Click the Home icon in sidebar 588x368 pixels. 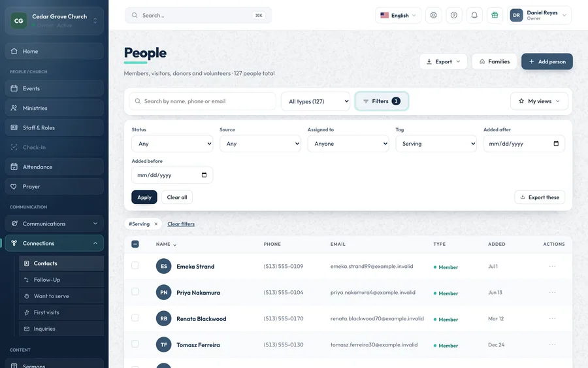[14, 51]
